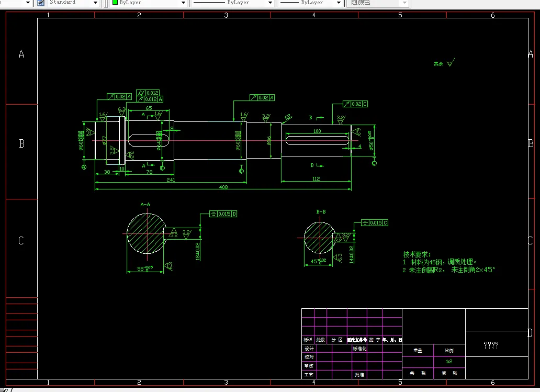Click the 重量 title block cell

418,350
